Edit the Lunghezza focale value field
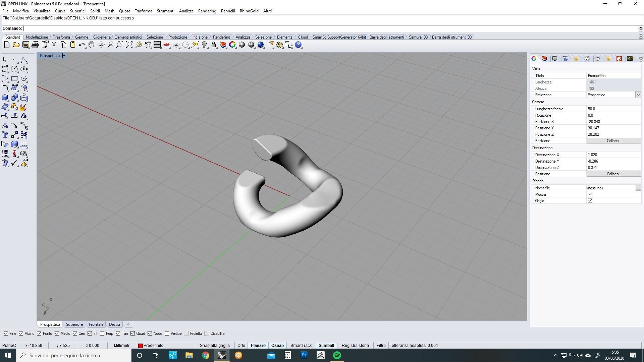Viewport: 644px width, 362px height. click(614, 109)
